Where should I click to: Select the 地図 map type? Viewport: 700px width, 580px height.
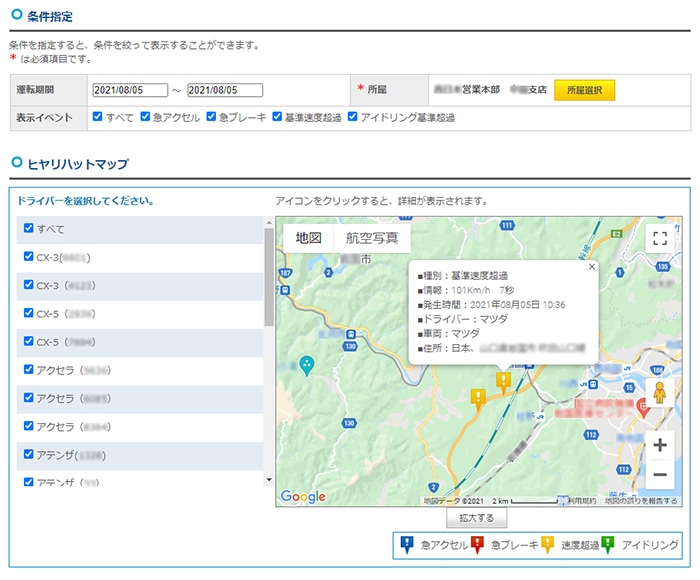click(x=308, y=238)
